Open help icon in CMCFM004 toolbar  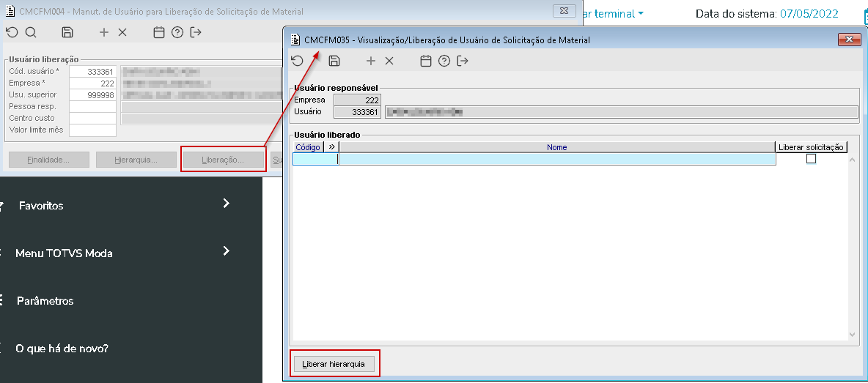pyautogui.click(x=177, y=33)
